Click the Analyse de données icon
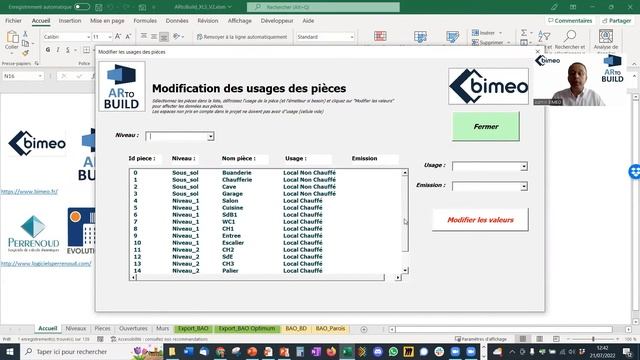This screenshot has height=360, width=640. 606,36
